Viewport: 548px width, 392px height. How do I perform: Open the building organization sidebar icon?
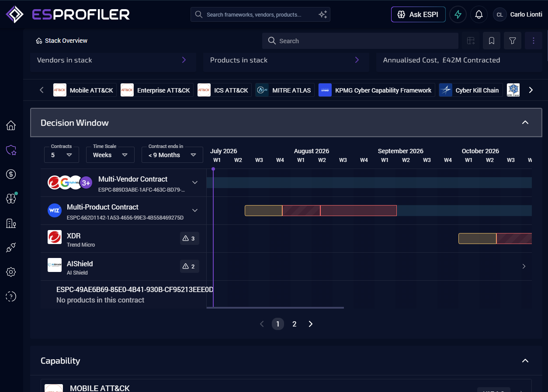point(11,224)
